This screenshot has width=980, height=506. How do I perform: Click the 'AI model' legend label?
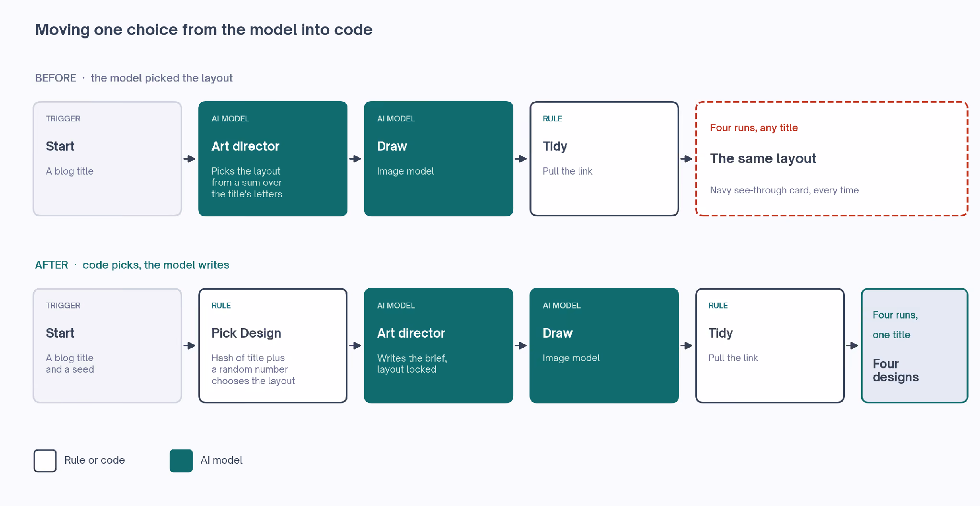[221, 460]
